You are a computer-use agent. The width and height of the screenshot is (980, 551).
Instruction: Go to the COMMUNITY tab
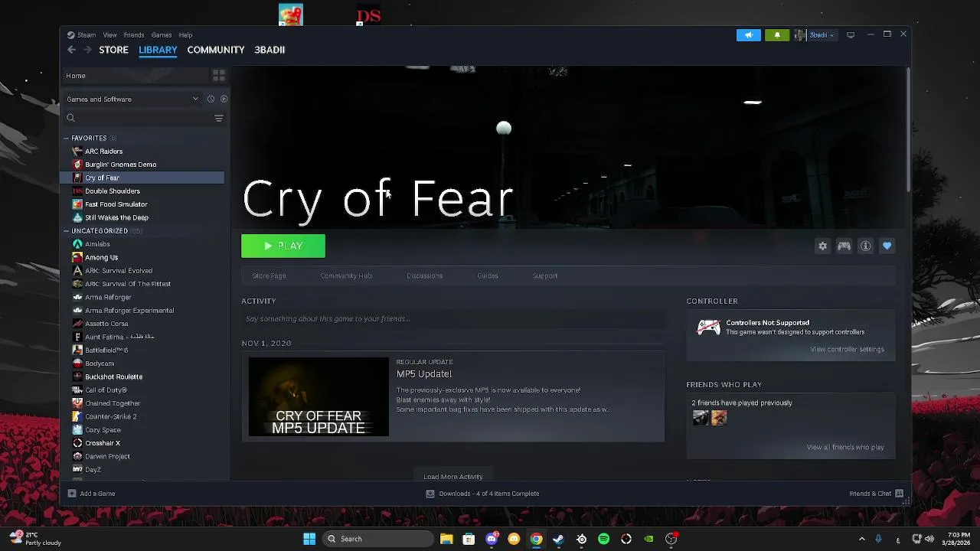coord(216,50)
